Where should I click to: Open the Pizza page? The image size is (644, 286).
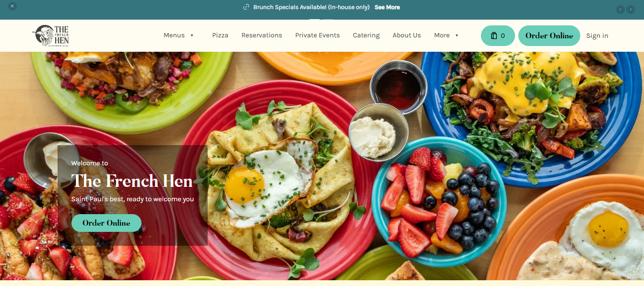(x=220, y=35)
